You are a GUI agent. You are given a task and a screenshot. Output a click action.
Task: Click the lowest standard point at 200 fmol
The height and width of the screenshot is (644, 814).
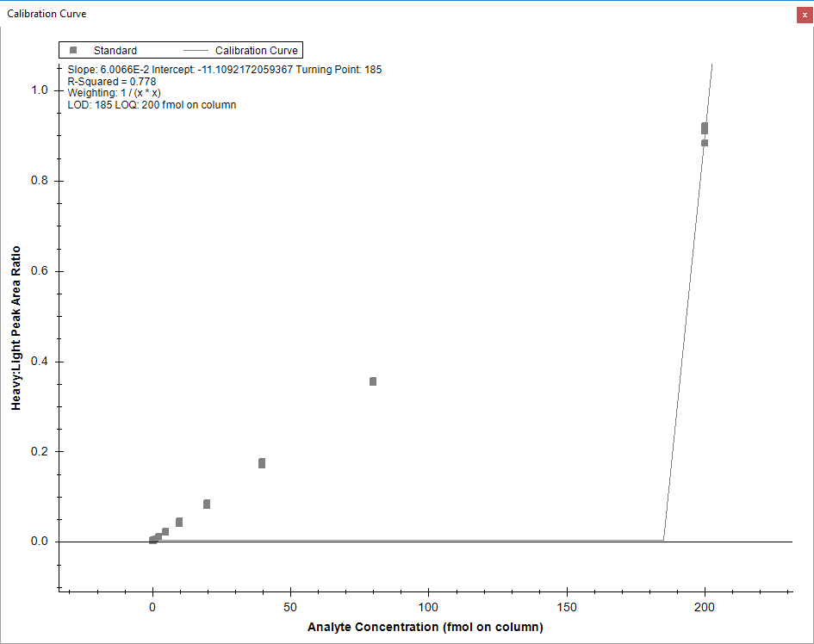[705, 143]
